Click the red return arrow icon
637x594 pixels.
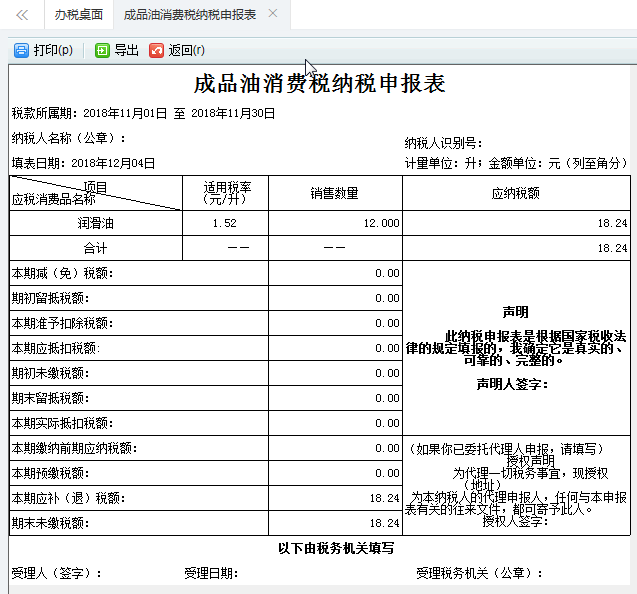click(x=156, y=50)
